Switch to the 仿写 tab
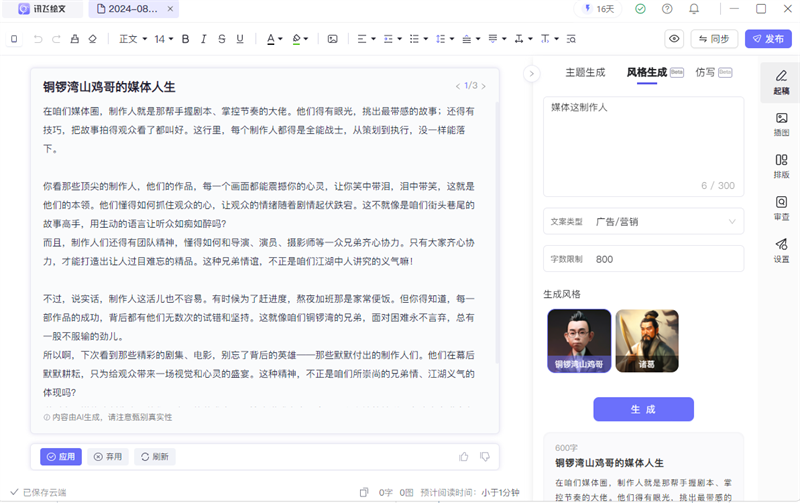 (x=705, y=73)
